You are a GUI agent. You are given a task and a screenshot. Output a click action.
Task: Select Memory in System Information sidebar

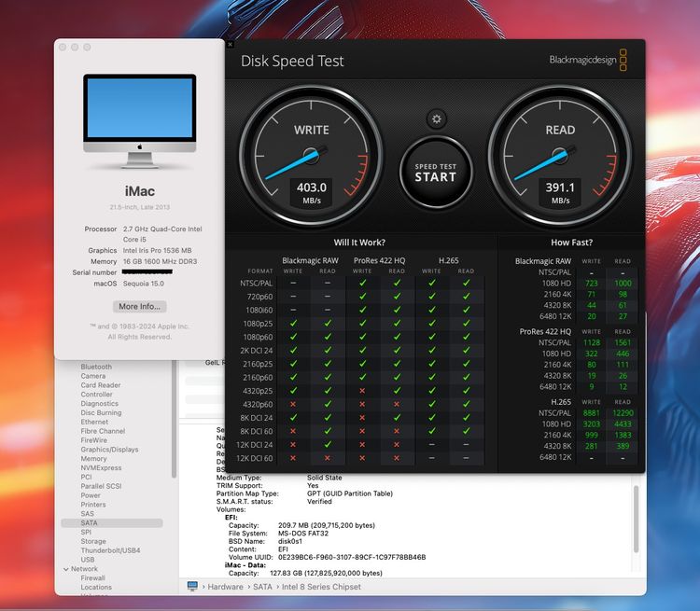[x=93, y=459]
